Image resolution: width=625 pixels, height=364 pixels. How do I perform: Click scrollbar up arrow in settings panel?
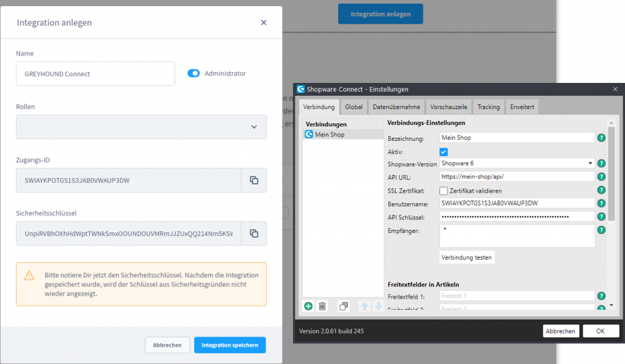pos(612,123)
